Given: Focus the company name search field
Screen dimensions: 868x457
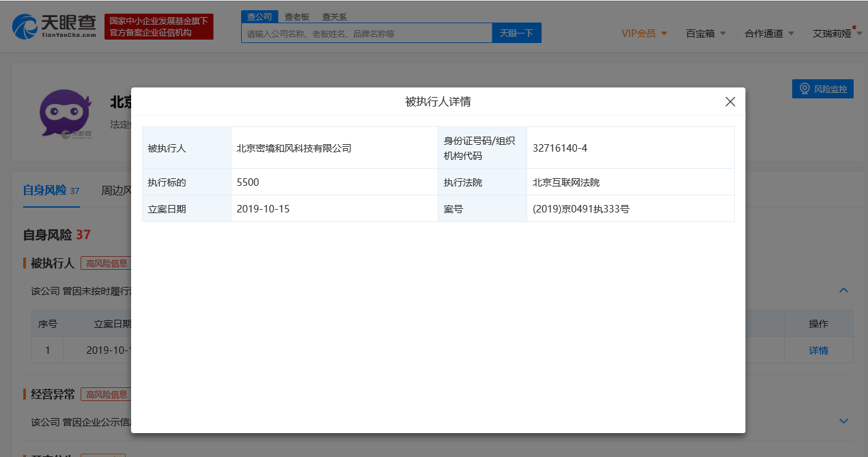Looking at the screenshot, I should pyautogui.click(x=366, y=33).
